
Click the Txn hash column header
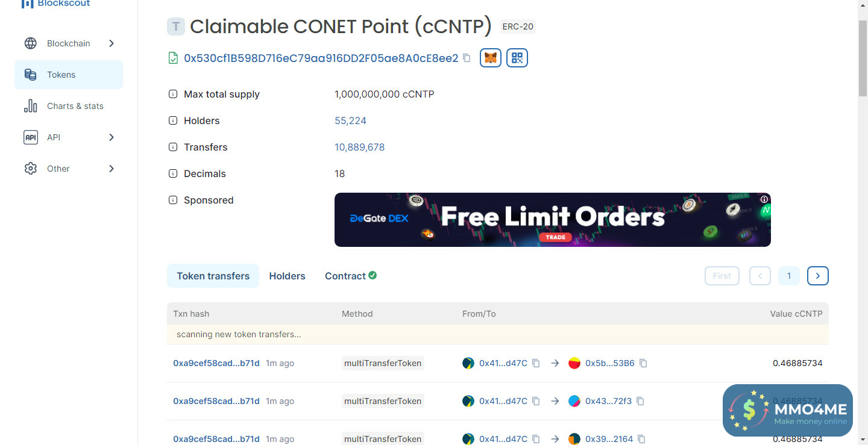coord(191,314)
